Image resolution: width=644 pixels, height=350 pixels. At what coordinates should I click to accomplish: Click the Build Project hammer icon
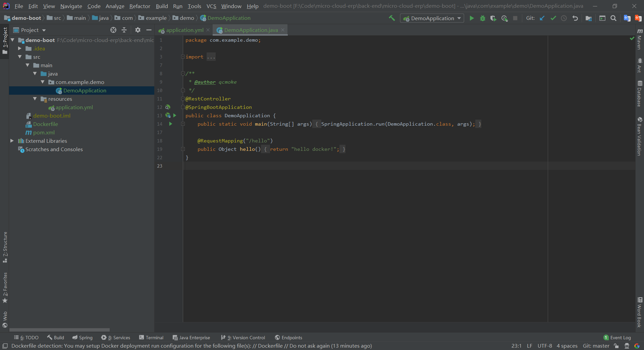pos(392,18)
